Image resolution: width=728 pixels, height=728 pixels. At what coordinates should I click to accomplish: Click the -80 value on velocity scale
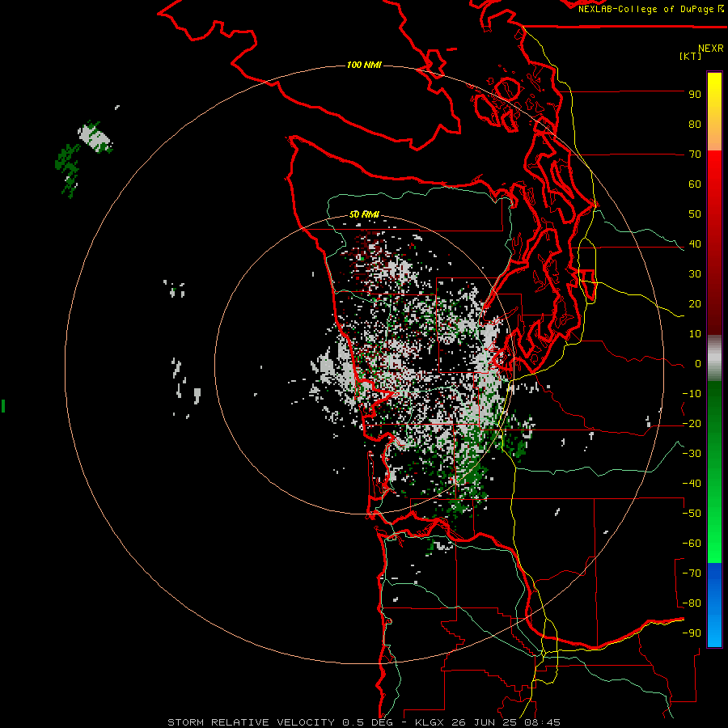[692, 603]
